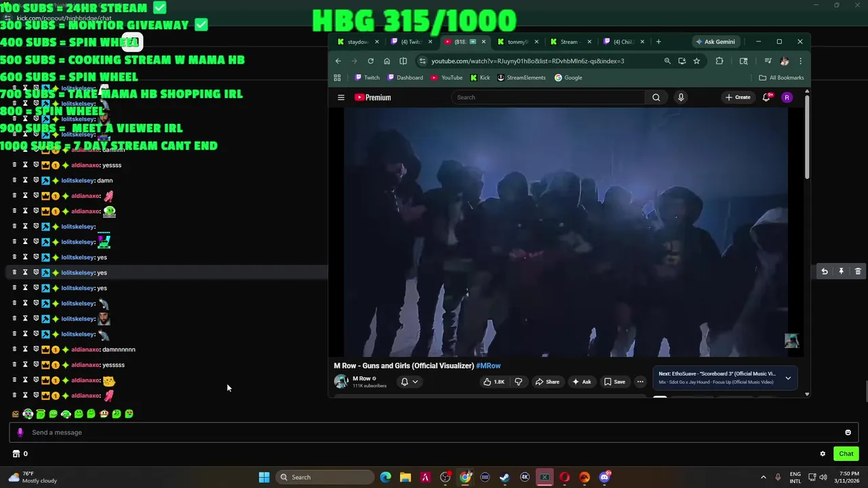Switch to the (4) Chill Twitch tab
The width and height of the screenshot is (868, 488).
623,42
